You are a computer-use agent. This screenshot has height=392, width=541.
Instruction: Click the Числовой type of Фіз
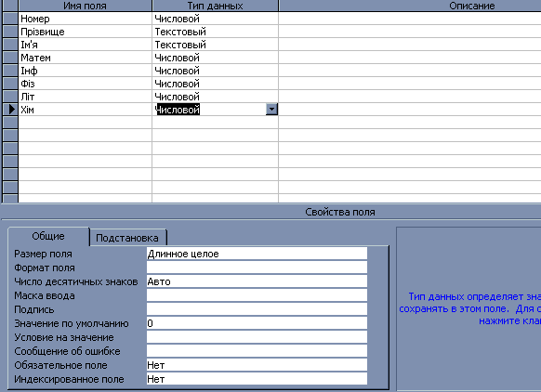pyautogui.click(x=215, y=84)
